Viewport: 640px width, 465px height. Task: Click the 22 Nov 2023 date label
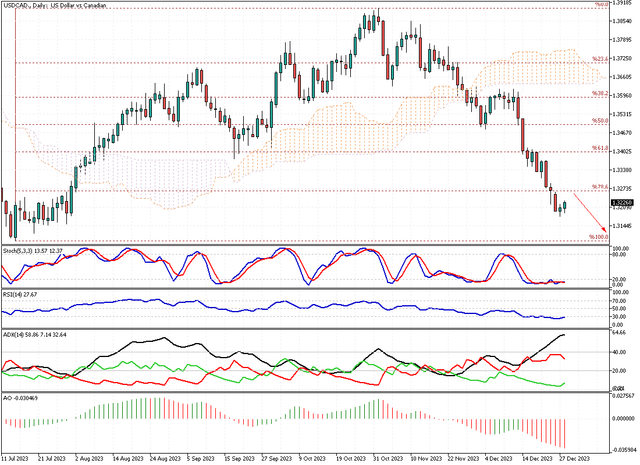coord(463,459)
